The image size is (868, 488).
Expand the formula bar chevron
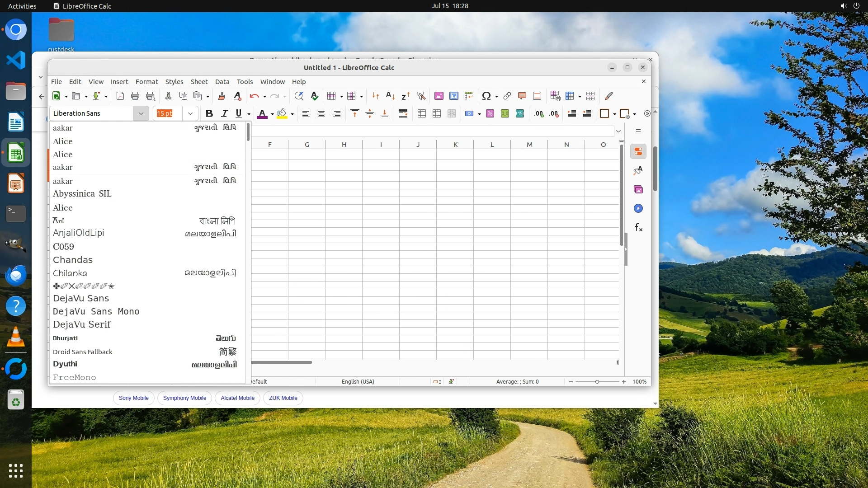tap(618, 131)
